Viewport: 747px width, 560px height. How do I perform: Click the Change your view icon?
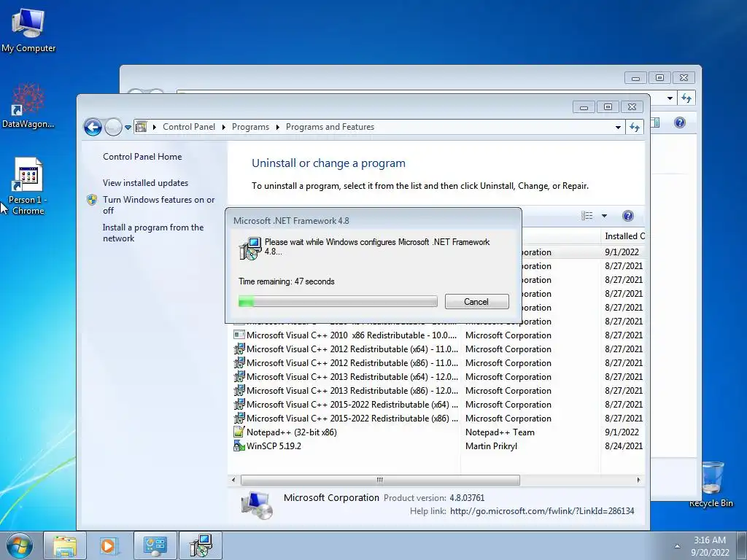[587, 216]
